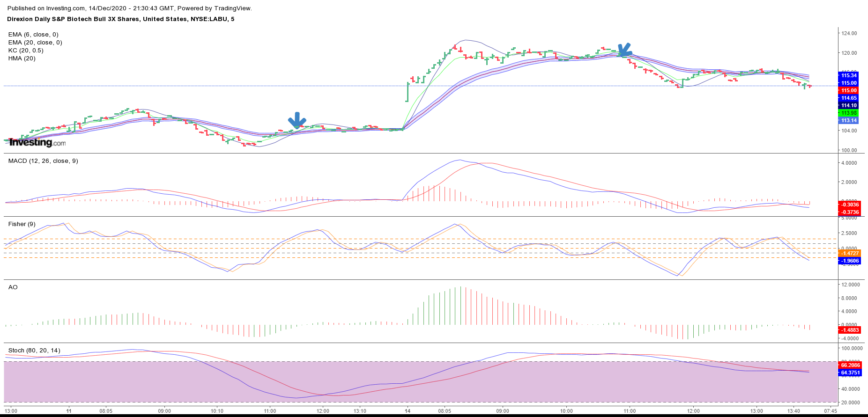868x417 pixels.
Task: Click the Stoch axis value 100.0000
Action: pyautogui.click(x=852, y=349)
